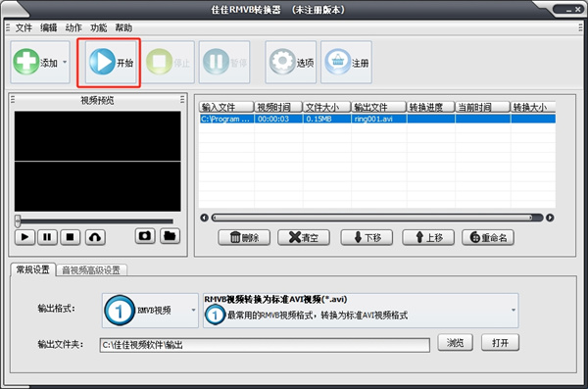This screenshot has height=389, width=588.
Task: Click the output folder path field
Action: tap(265, 345)
